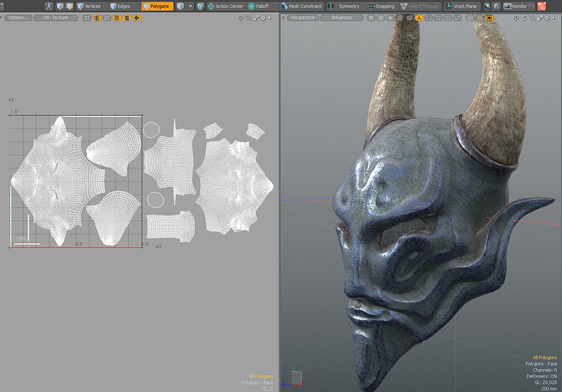Click the 3D viewport pan arrows icon
562x392 pixels.
pyautogui.click(x=516, y=18)
